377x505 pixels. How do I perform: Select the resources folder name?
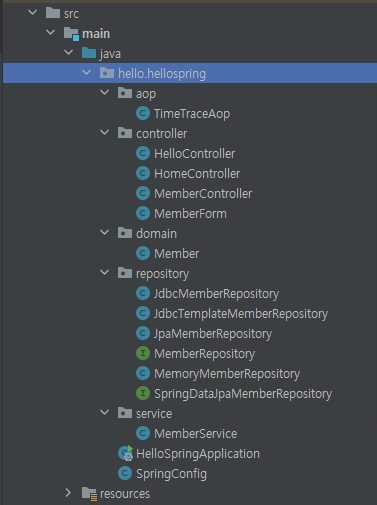[125, 494]
